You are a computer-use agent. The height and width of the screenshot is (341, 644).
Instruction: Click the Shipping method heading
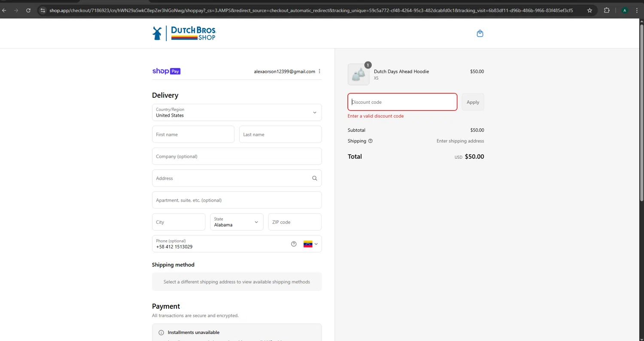click(173, 265)
